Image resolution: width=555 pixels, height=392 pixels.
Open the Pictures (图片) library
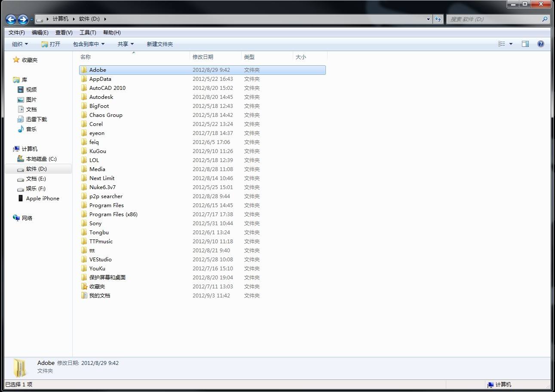tap(27, 100)
